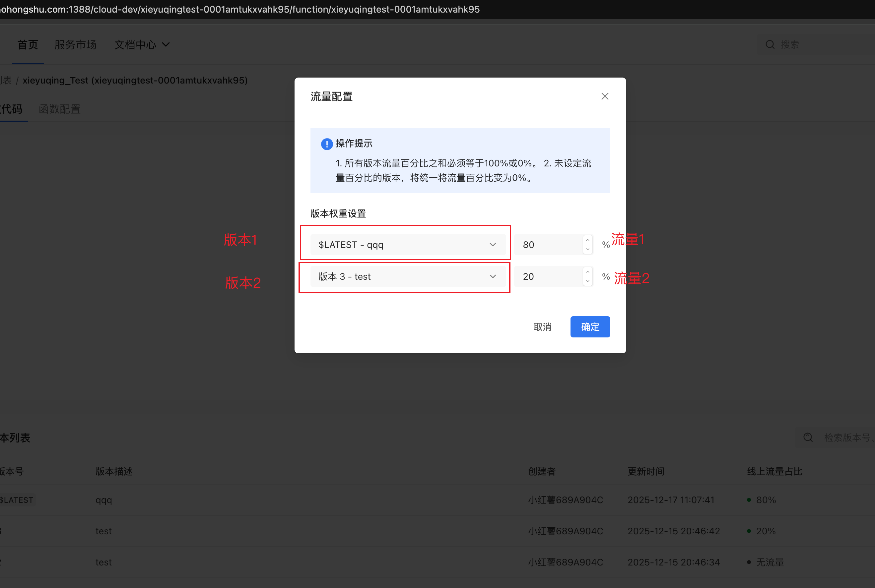The width and height of the screenshot is (875, 588).
Task: Switch to the 函数配置 tab
Action: pyautogui.click(x=60, y=109)
